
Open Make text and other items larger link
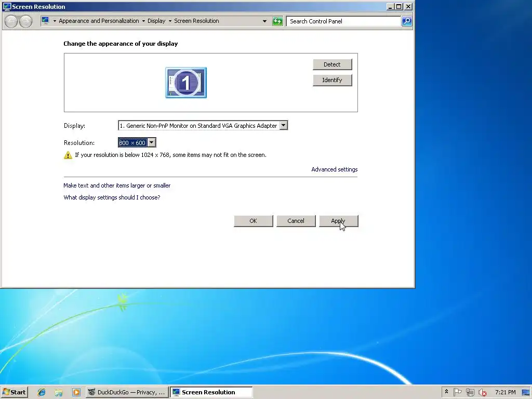(117, 185)
